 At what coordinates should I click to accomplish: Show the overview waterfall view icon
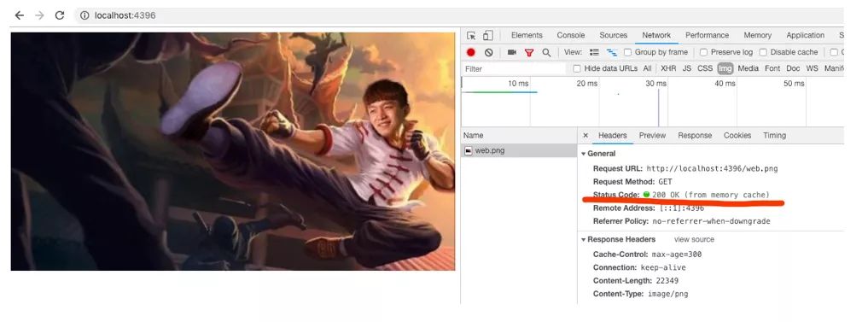[612, 52]
